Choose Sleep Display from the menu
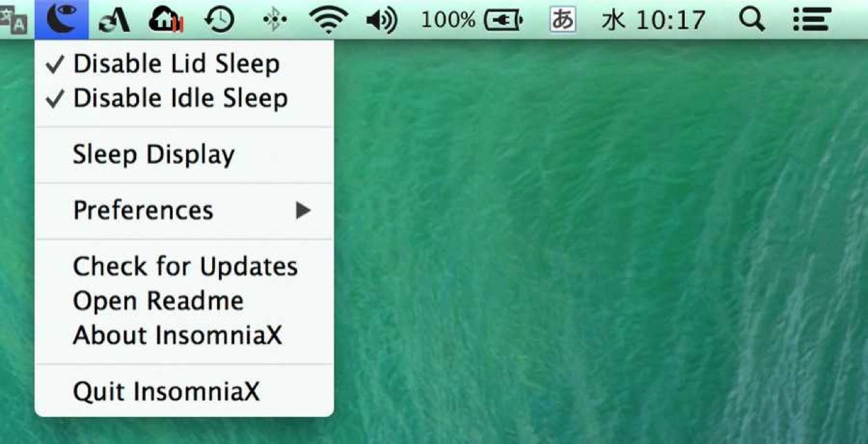 coord(184,154)
